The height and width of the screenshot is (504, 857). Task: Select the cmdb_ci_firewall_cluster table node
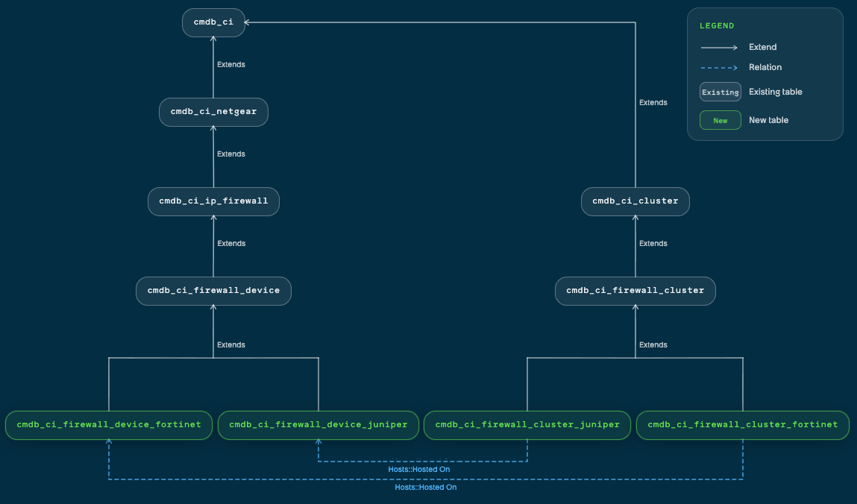click(635, 291)
